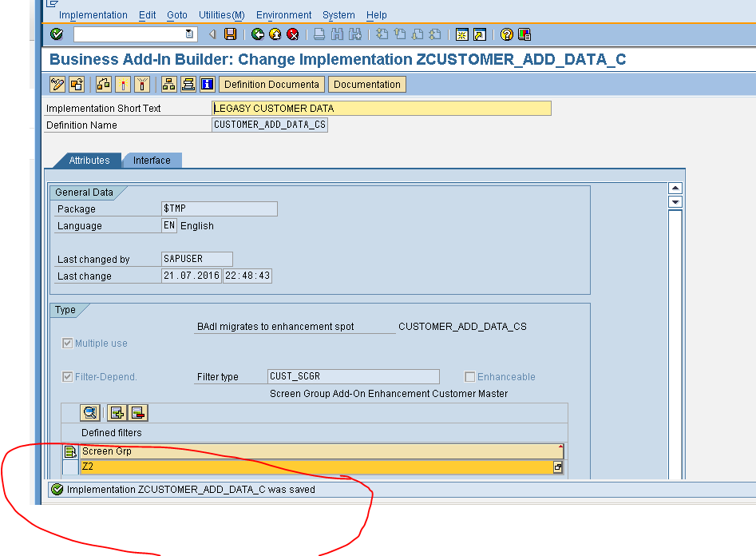
Task: Click the magnifier icon above Defined filters
Action: tap(90, 412)
